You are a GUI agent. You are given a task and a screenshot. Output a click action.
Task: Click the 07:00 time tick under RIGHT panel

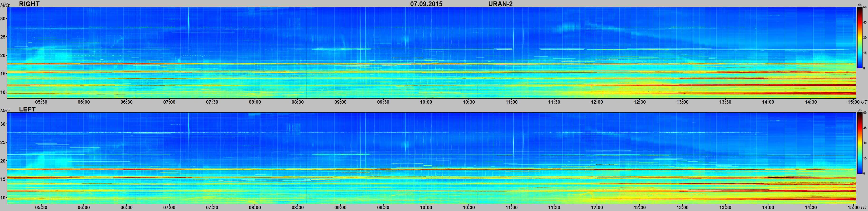click(169, 102)
